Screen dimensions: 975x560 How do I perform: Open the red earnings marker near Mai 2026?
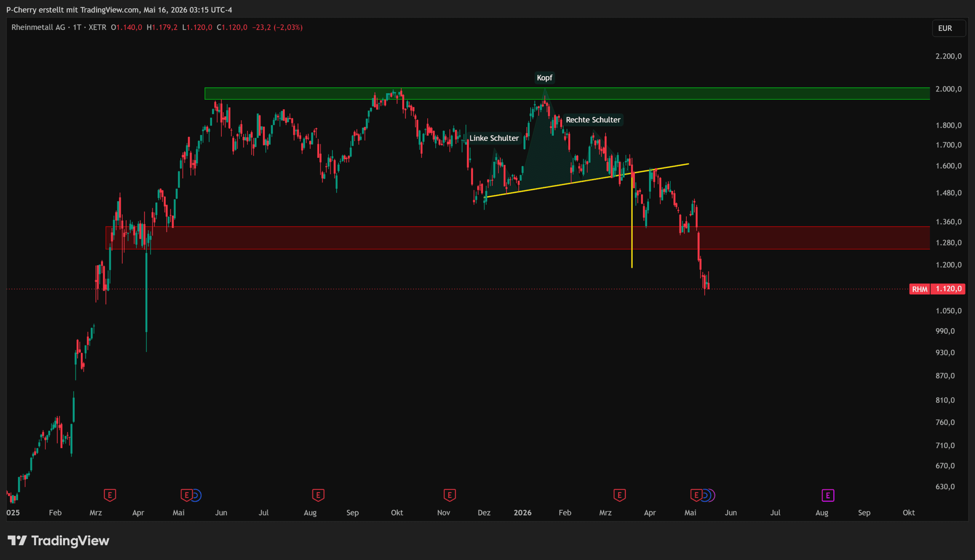pos(696,495)
